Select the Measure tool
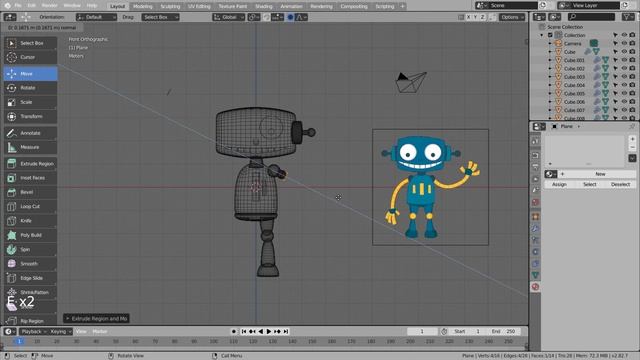Screen dimensions: 640x360 31,147
